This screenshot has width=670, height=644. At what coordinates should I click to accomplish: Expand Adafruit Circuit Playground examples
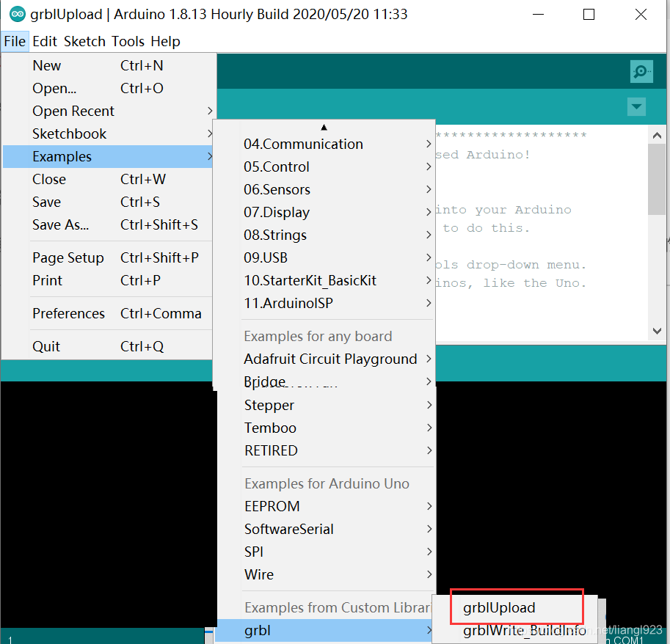tap(325, 359)
